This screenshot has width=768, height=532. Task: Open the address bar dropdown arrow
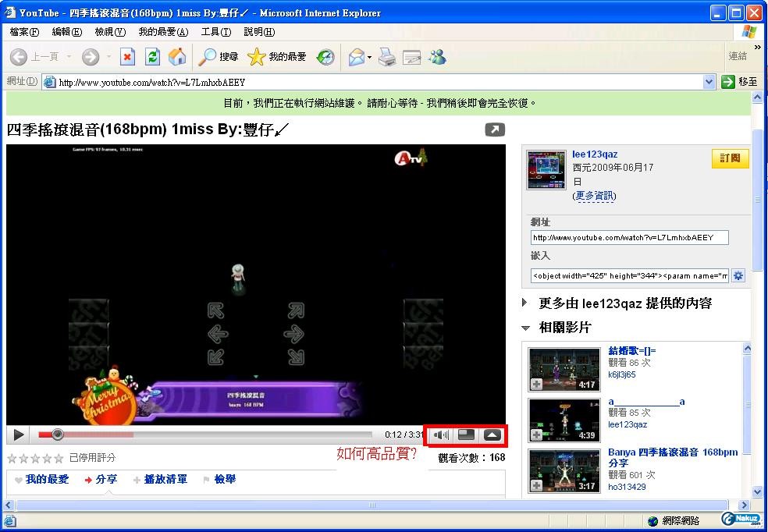coord(709,82)
